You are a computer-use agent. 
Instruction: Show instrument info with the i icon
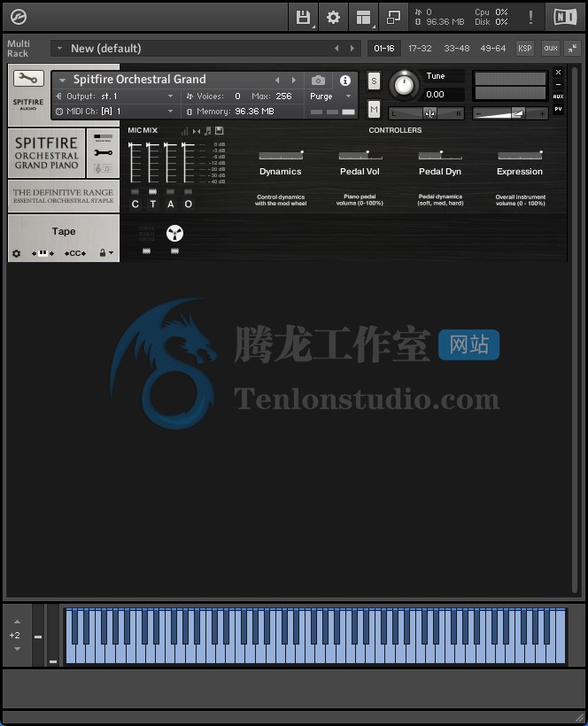(345, 81)
